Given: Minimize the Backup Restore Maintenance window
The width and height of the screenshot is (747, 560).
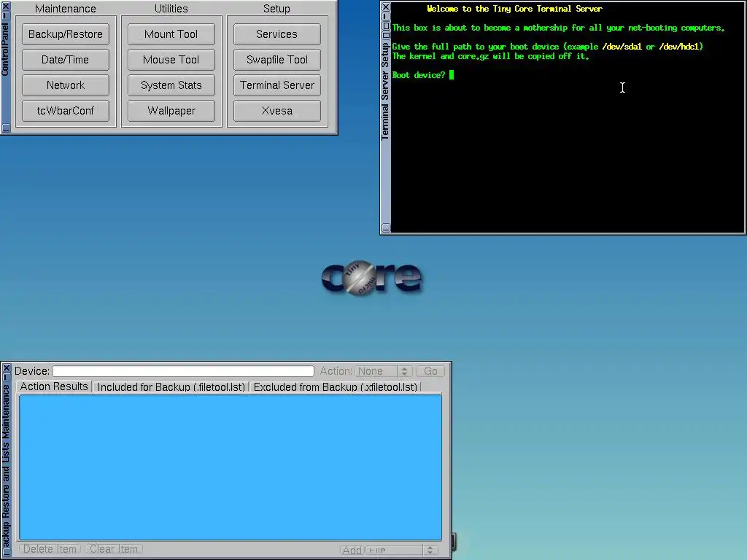Looking at the screenshot, I should 7,377.
